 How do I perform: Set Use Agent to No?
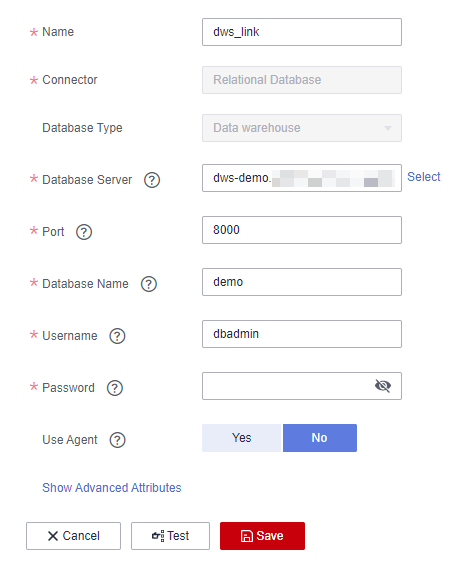coord(320,438)
